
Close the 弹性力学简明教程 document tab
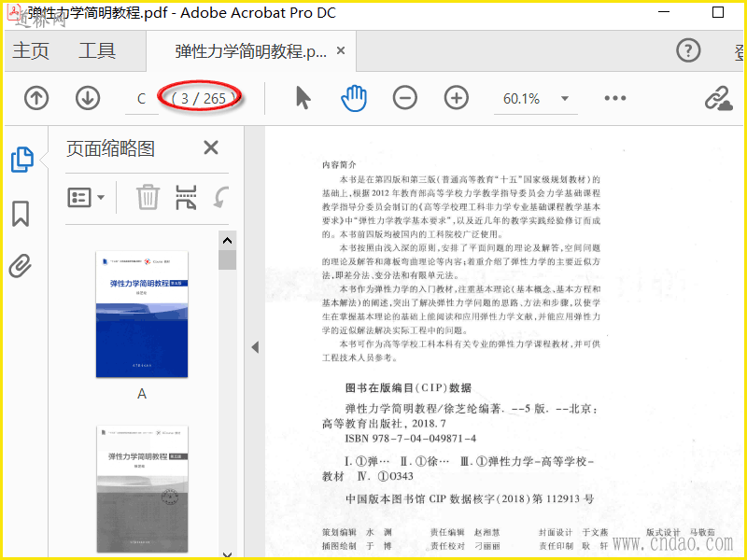(341, 50)
